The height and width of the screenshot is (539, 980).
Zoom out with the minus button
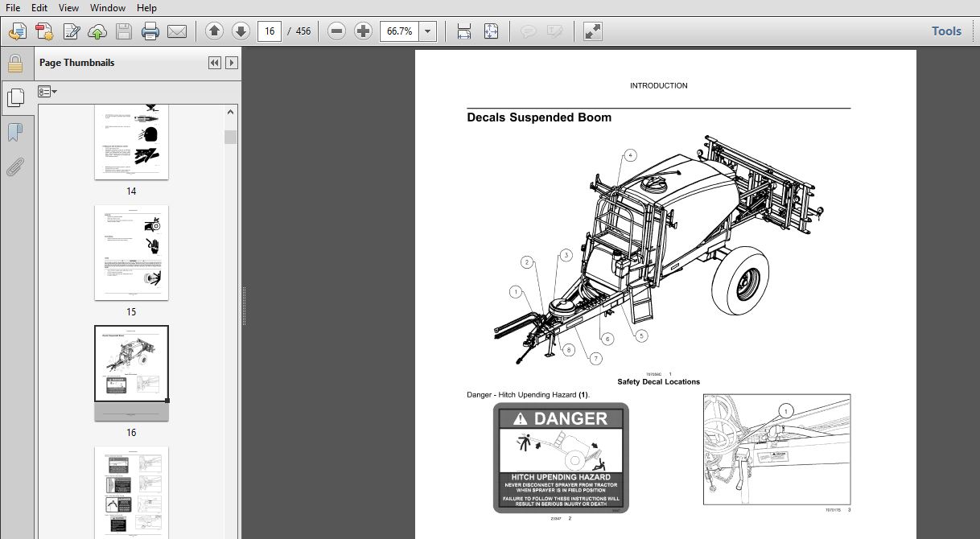(x=337, y=31)
